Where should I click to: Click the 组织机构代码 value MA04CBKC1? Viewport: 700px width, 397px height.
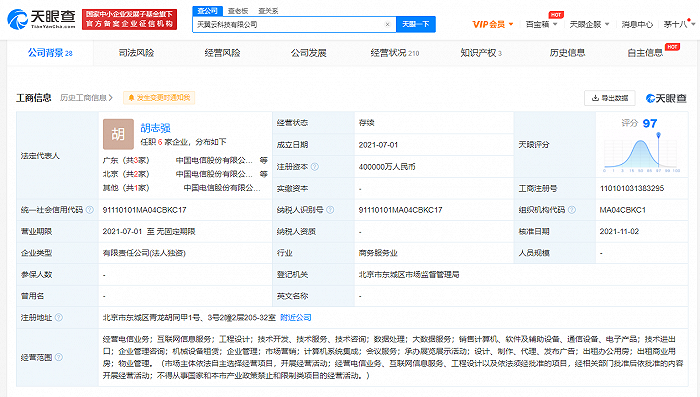tap(622, 210)
